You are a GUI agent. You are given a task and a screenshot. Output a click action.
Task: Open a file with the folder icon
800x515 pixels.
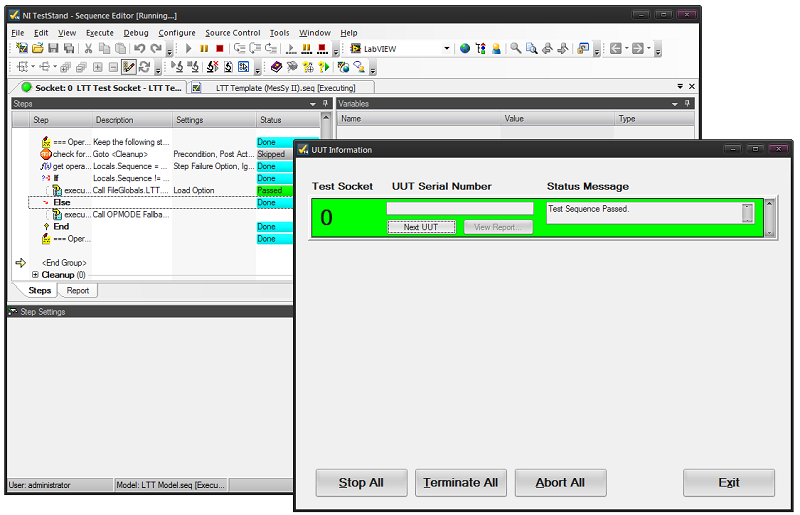[x=38, y=48]
